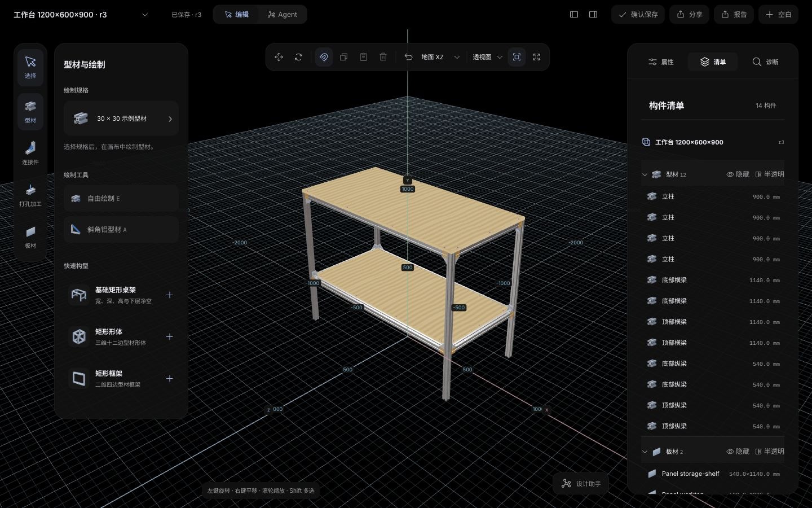Open the 连接件 connector tool
The height and width of the screenshot is (508, 812).
click(30, 152)
